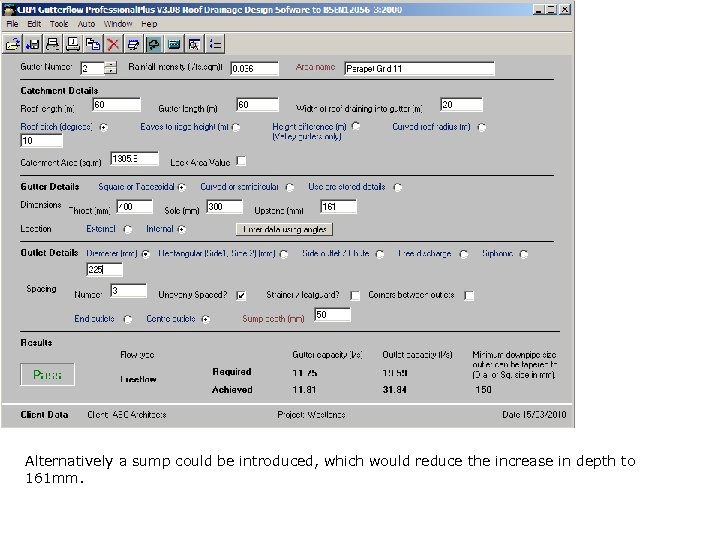Click the Catchment Area value field

[135, 159]
